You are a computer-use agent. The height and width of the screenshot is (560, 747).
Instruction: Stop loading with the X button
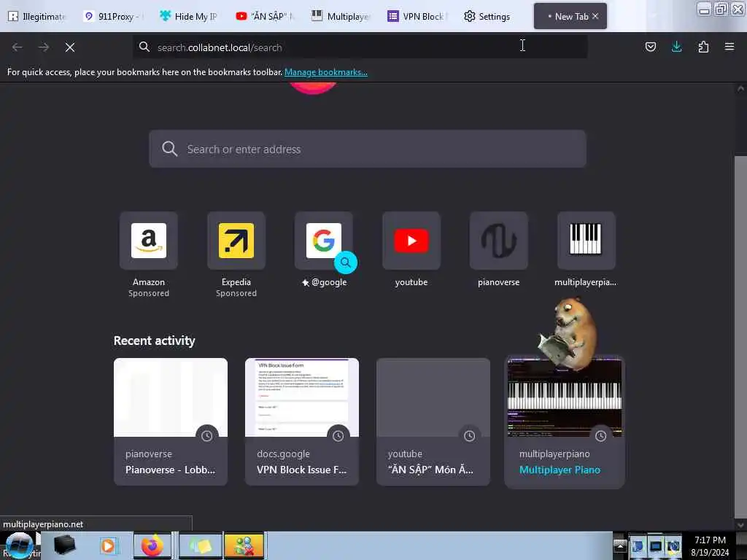click(x=70, y=47)
